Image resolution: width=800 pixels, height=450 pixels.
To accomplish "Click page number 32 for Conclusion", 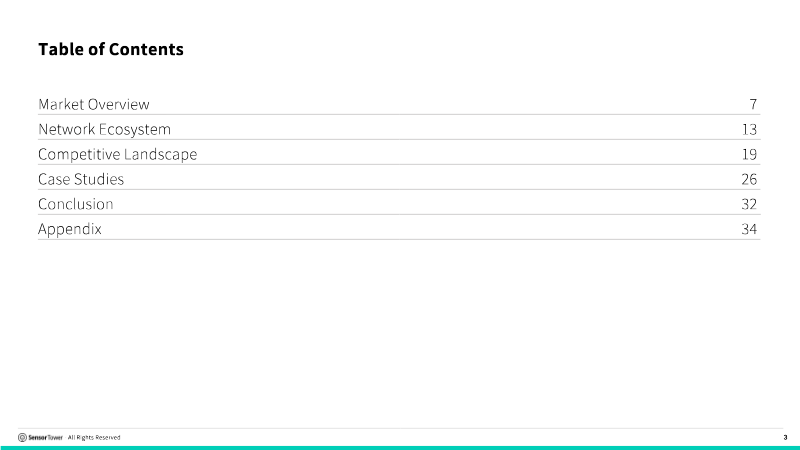I will pos(749,204).
